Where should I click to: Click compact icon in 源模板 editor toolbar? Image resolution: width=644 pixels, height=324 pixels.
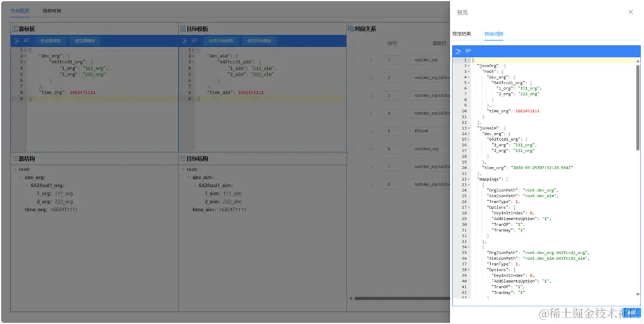coord(27,41)
